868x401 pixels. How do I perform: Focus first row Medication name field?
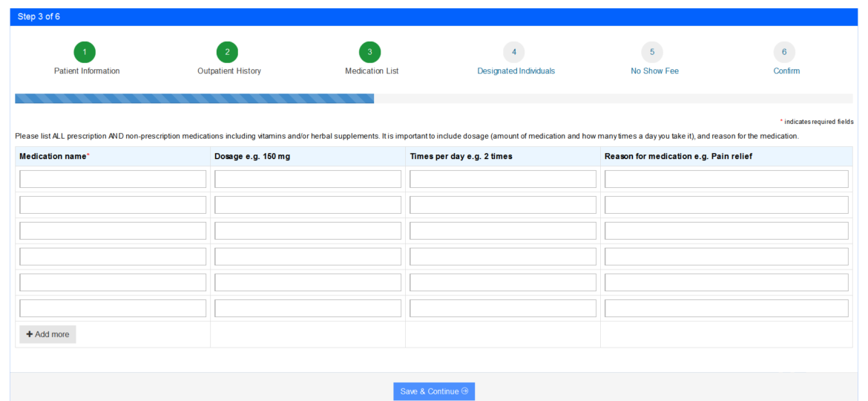point(113,179)
